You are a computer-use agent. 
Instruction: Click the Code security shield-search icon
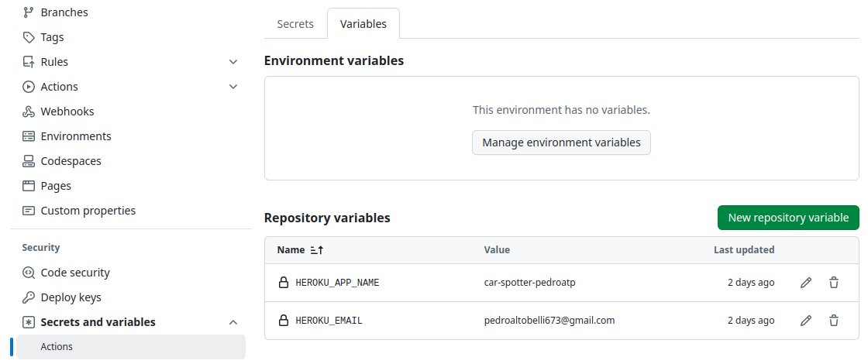[28, 273]
